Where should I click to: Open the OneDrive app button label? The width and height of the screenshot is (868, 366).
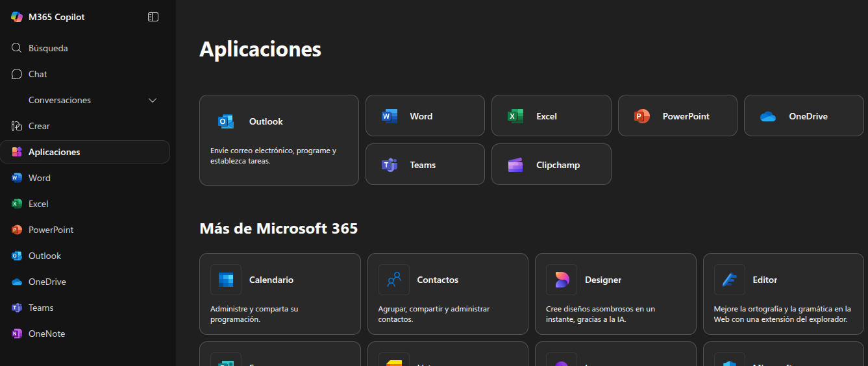(x=808, y=116)
